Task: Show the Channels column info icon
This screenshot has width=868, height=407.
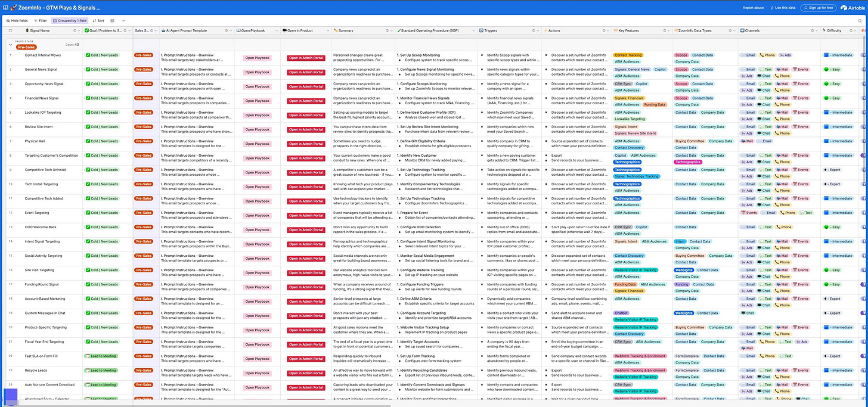Action: [x=813, y=30]
